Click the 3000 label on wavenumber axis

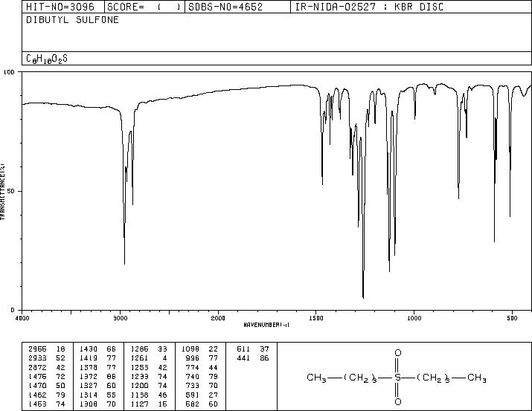coord(120,318)
